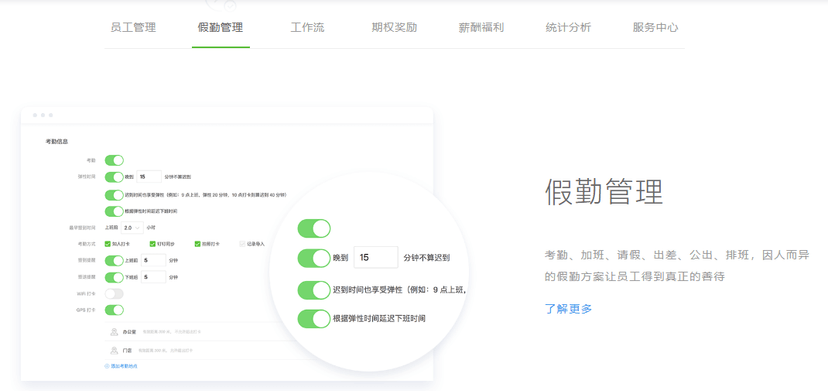Click the 下班后 5 minutes input field
828x391 pixels.
pos(154,277)
